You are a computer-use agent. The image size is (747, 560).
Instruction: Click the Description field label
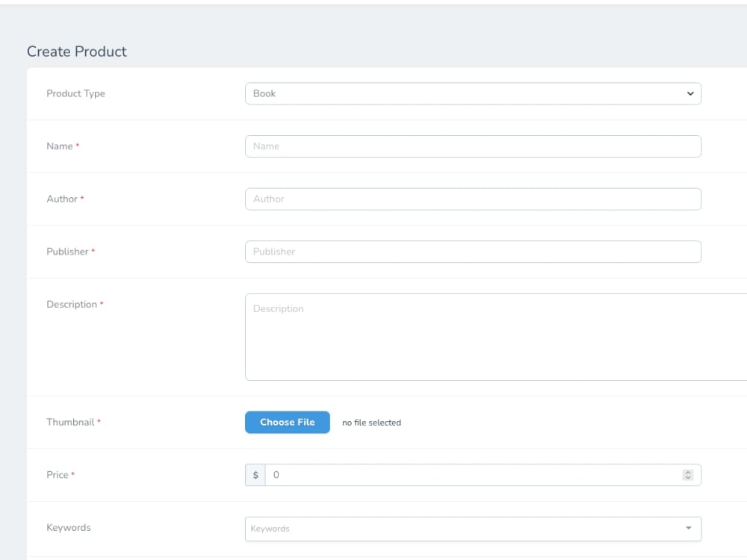pyautogui.click(x=72, y=304)
